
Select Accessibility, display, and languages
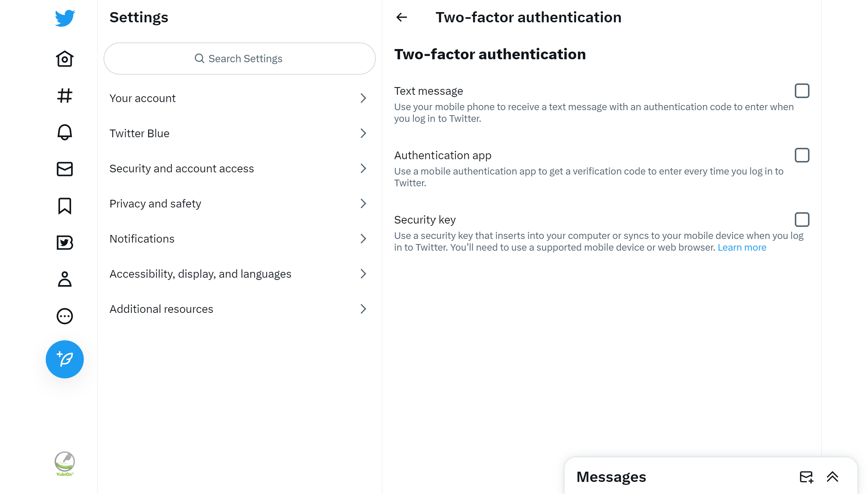(200, 274)
